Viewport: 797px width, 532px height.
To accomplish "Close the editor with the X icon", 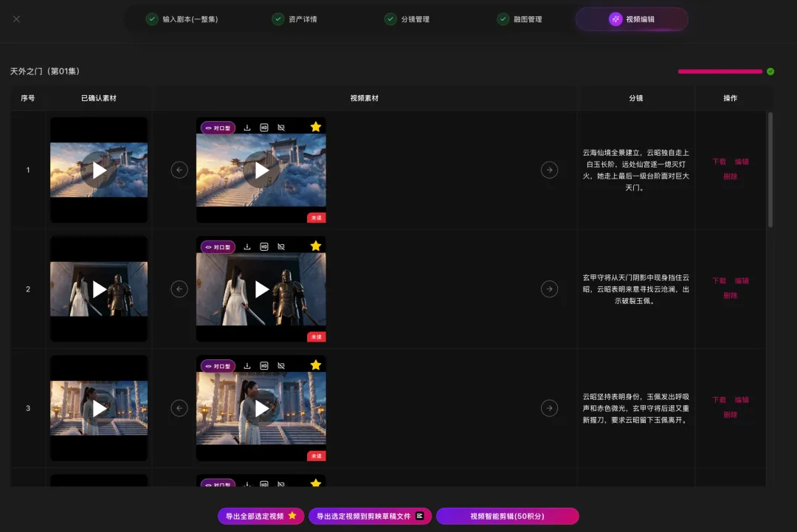I will pos(16,18).
